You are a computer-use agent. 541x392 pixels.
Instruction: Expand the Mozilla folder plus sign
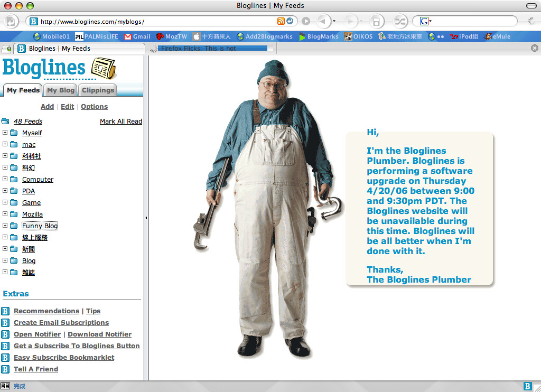5,214
